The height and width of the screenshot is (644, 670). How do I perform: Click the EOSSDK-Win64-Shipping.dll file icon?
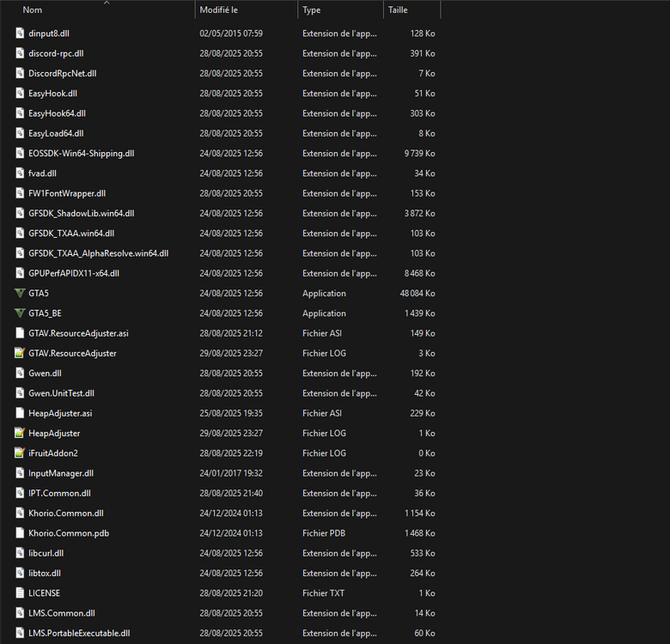[x=20, y=154]
